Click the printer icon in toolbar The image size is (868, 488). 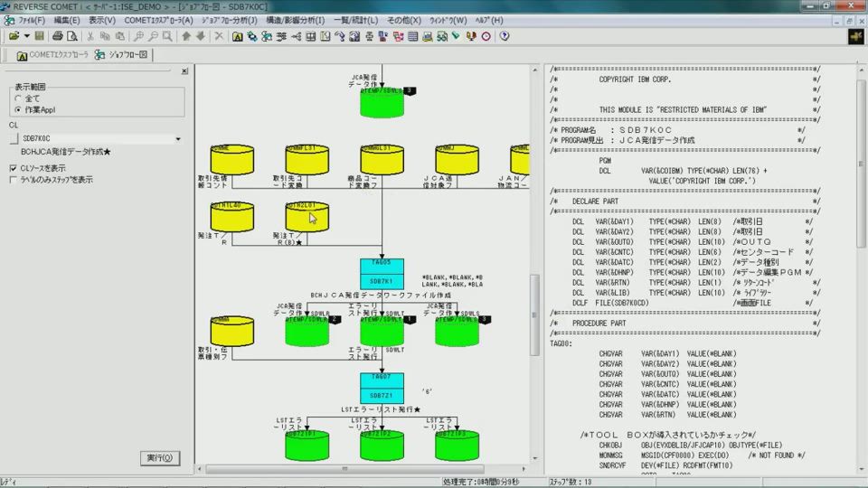coord(58,36)
